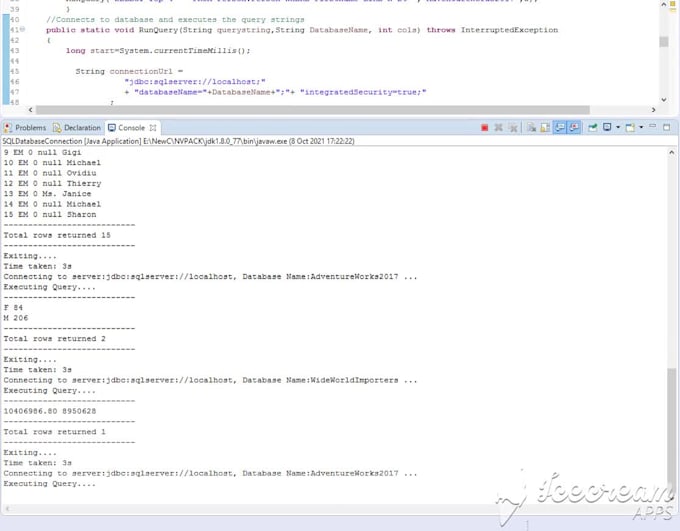Click 'Total rows returned 1' in console
Image resolution: width=680 pixels, height=531 pixels.
[54, 432]
